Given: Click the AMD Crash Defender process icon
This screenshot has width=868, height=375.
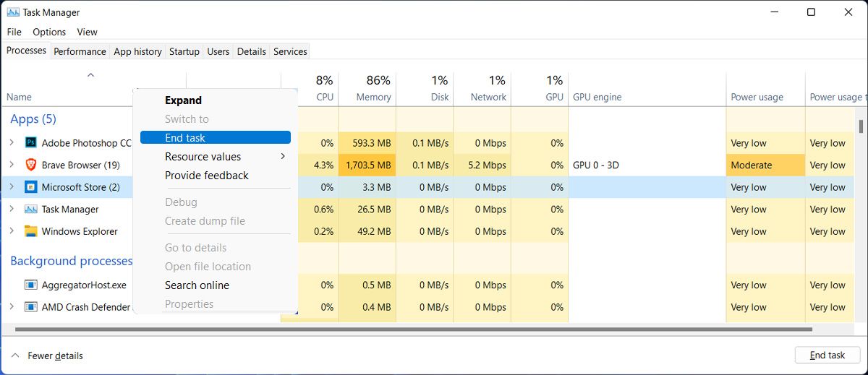Looking at the screenshot, I should [30, 307].
